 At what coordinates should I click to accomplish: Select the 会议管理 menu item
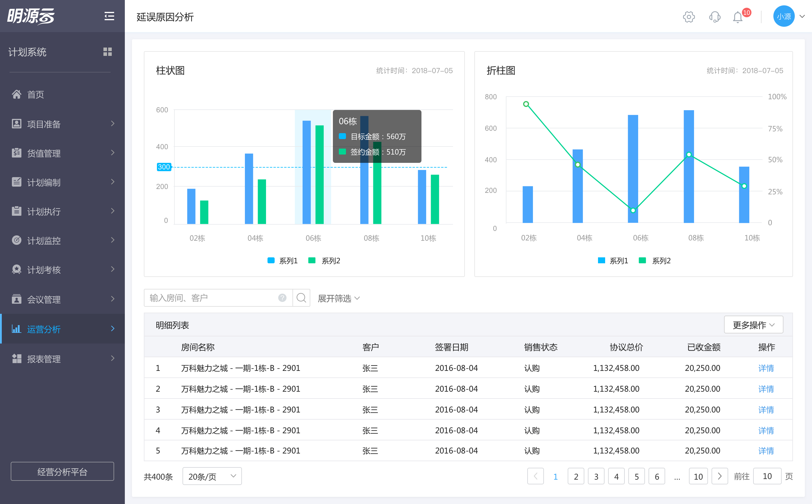pyautogui.click(x=62, y=299)
